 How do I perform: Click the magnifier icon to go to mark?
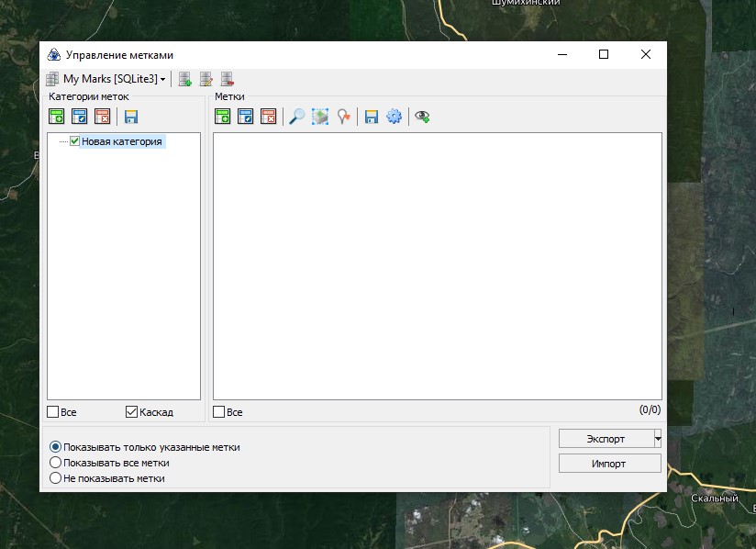point(296,117)
